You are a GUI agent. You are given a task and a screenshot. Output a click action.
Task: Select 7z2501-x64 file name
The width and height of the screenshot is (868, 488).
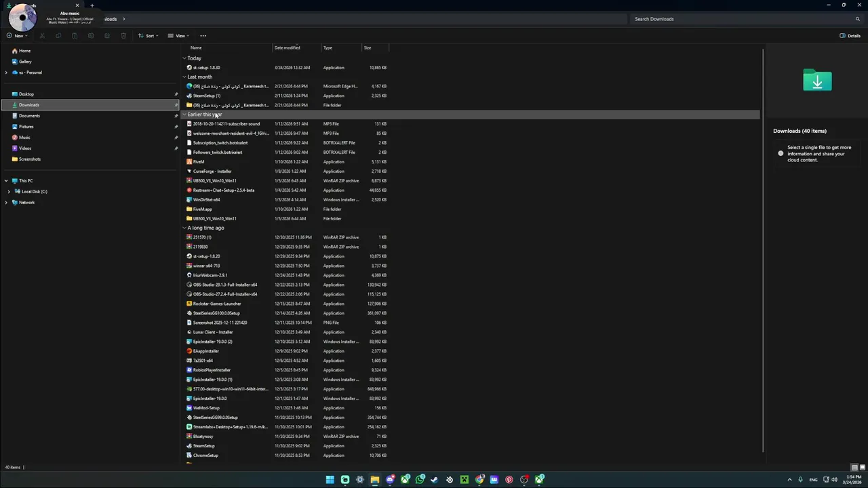tap(203, 361)
